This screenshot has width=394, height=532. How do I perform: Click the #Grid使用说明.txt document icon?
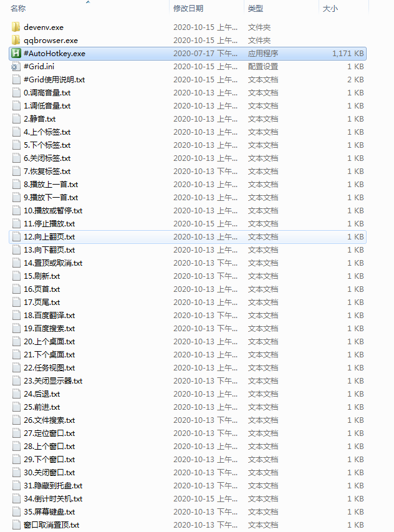tap(16, 80)
